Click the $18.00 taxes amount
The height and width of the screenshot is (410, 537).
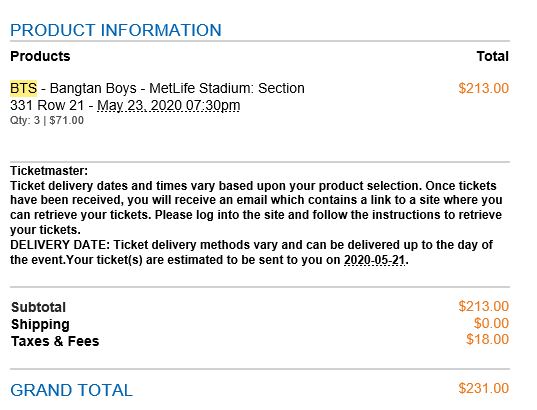[487, 339]
